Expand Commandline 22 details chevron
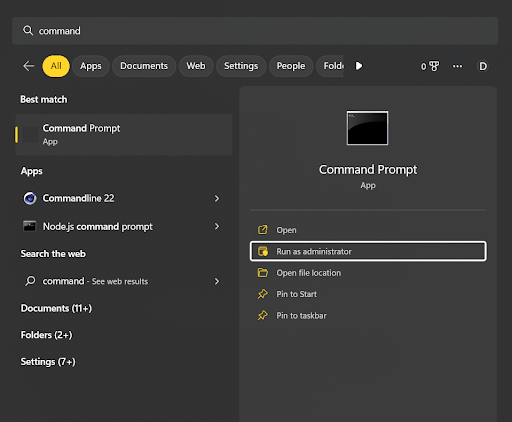Image resolution: width=512 pixels, height=422 pixels. (x=217, y=198)
